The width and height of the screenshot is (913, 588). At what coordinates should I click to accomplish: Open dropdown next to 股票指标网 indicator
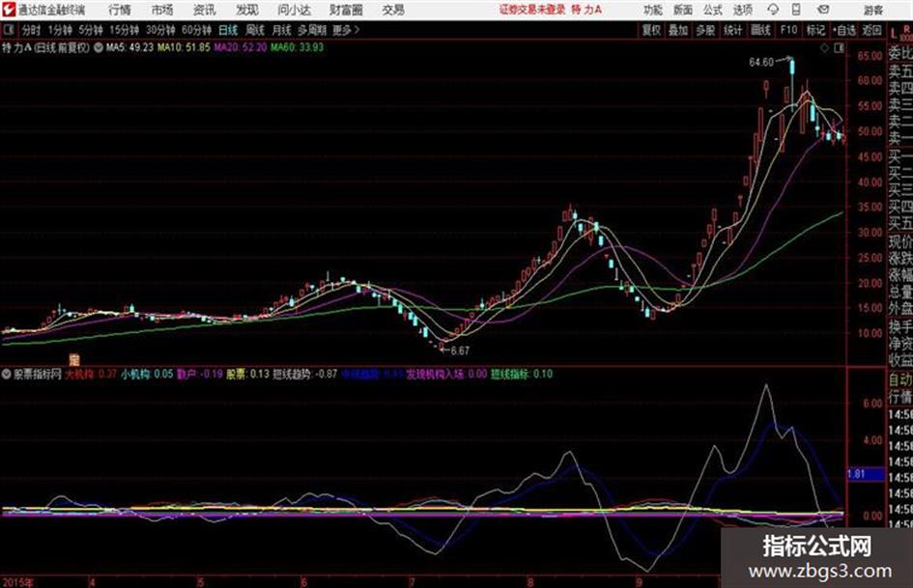click(x=7, y=375)
